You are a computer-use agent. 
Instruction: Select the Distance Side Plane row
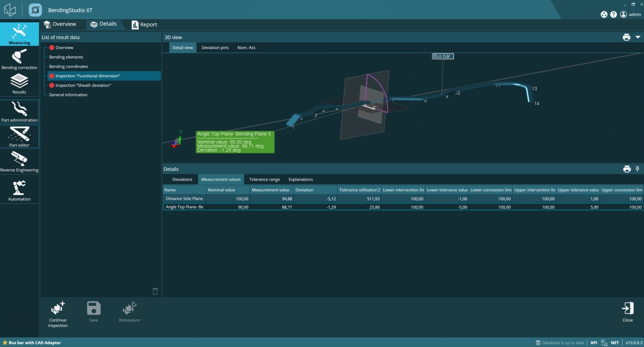[x=184, y=199]
